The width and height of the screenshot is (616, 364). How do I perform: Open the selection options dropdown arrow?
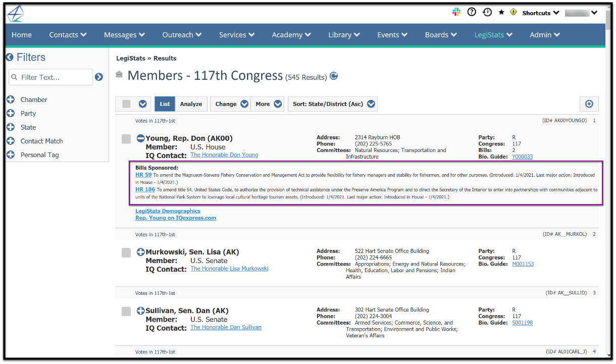143,104
